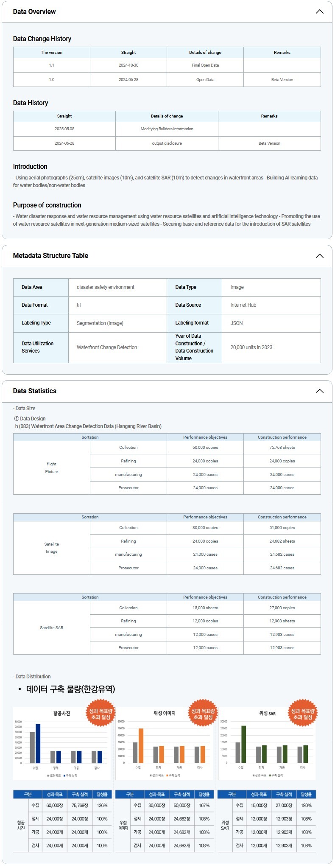Click the 'Waterfront Change Detection' service value
335x868 pixels.
pos(107,347)
